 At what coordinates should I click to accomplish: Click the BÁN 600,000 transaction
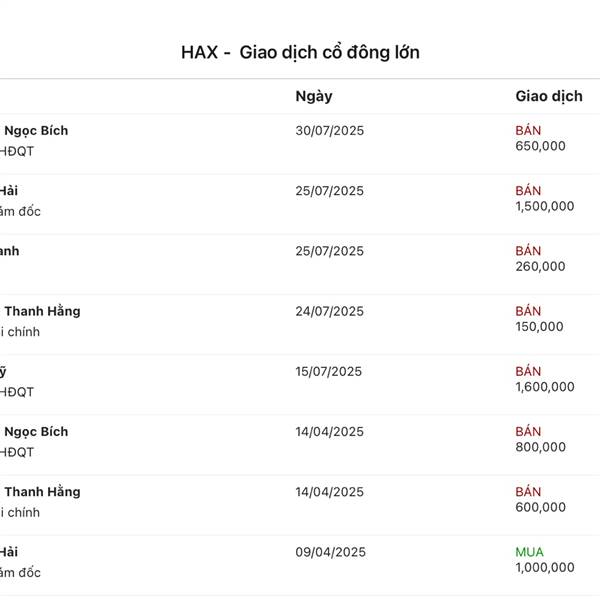click(540, 499)
